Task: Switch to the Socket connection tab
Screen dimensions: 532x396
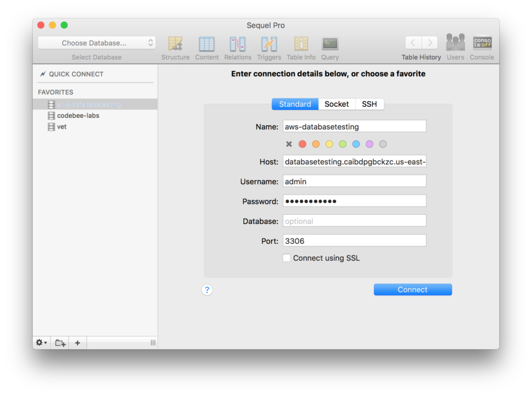Action: click(337, 104)
